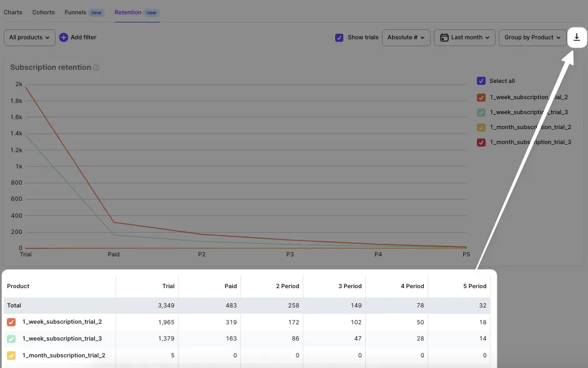Toggle the Select all legend checkbox
The height and width of the screenshot is (368, 588).
[x=481, y=81]
